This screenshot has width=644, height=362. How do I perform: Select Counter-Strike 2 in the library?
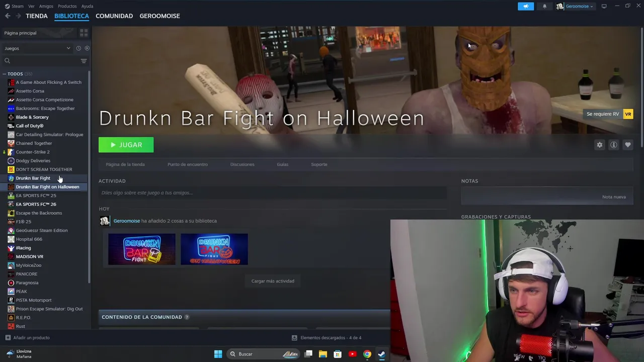tap(33, 152)
